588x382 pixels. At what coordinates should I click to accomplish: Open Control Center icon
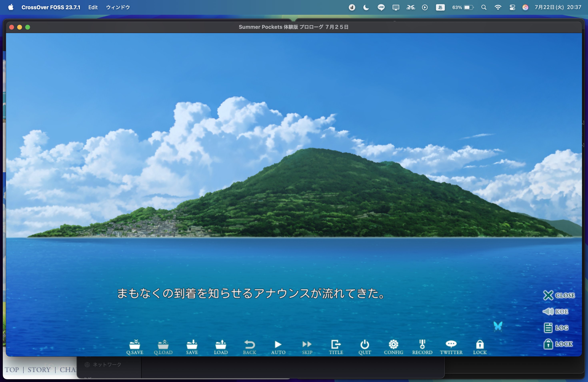[512, 7]
